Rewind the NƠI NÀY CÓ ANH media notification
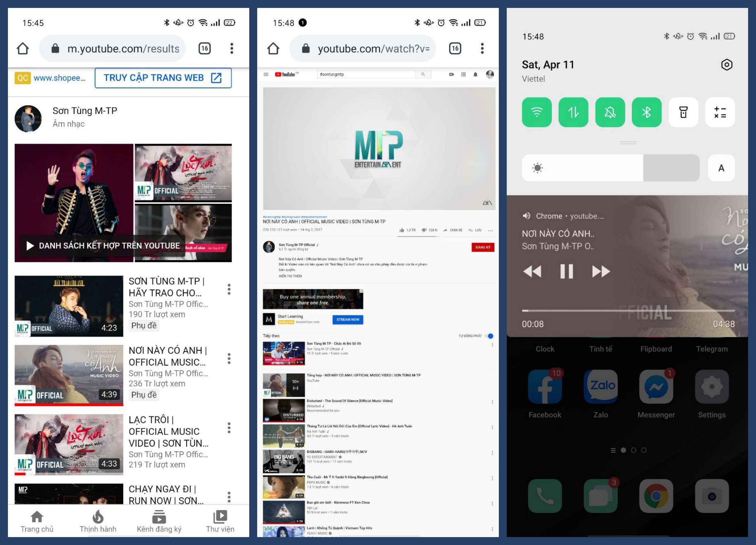Screen dimensions: 756x545 pos(532,271)
